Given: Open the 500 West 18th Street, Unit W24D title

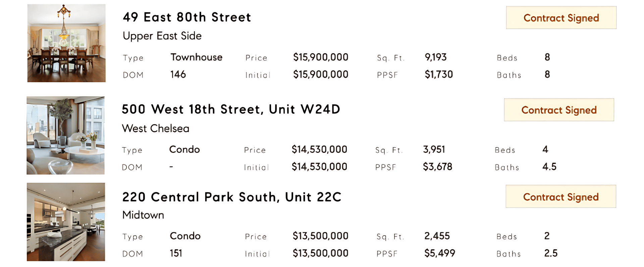Looking at the screenshot, I should tap(231, 109).
